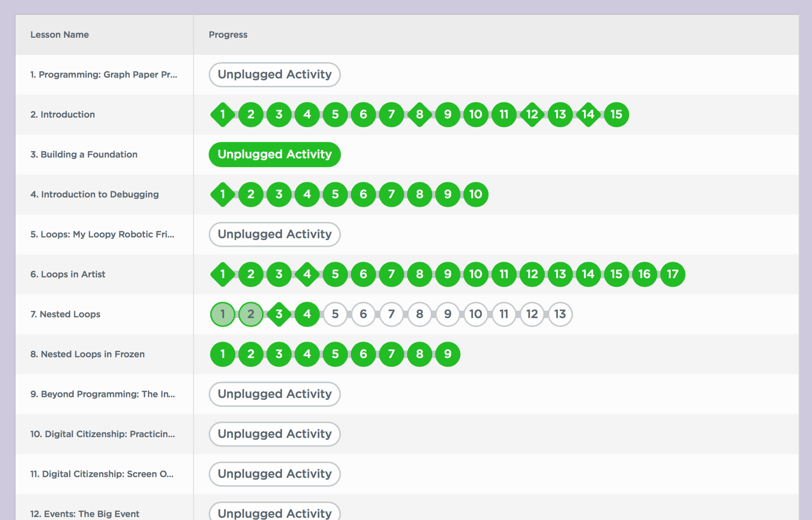Click puzzle 9 in Nested Loops in Frozen
812x520 pixels.
(448, 354)
